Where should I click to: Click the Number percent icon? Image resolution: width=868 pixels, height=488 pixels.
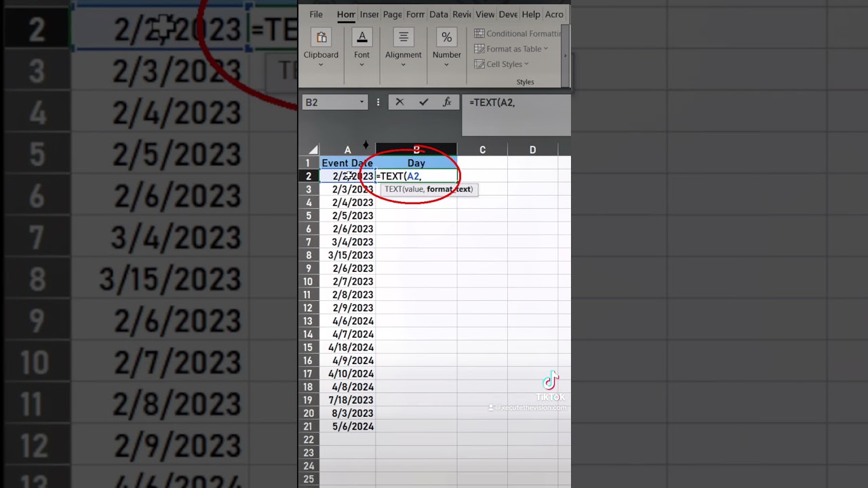pos(446,37)
